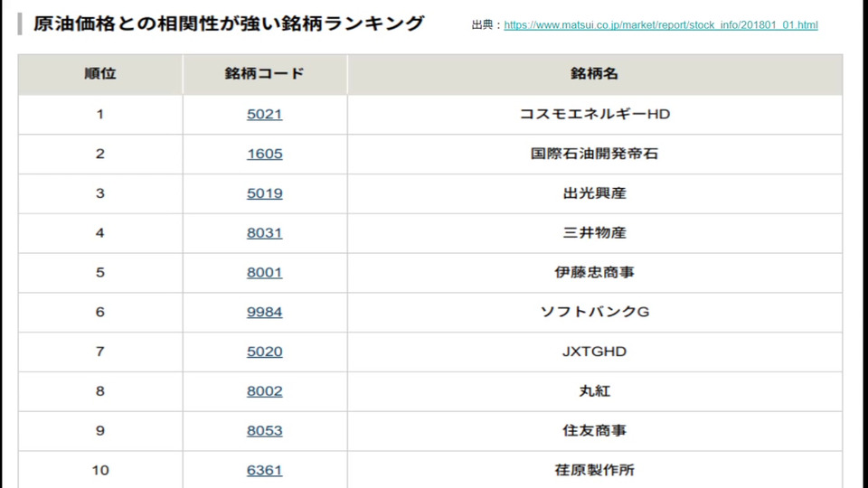Open stock code 5021 link
868x488 pixels.
click(x=265, y=114)
